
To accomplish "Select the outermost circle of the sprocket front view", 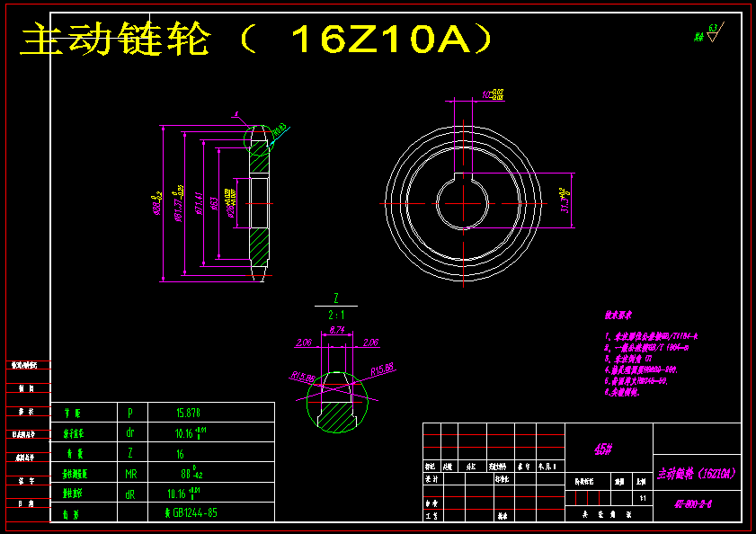I will coord(463,203).
